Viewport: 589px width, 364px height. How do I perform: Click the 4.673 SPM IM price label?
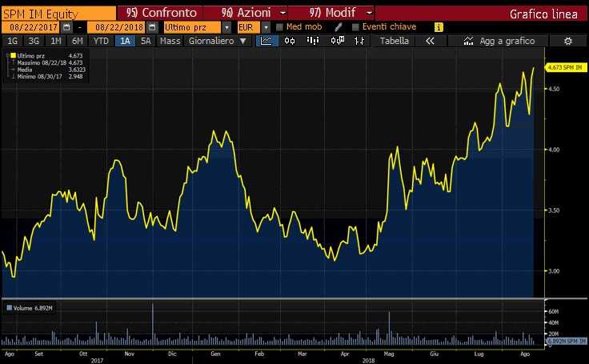pyautogui.click(x=565, y=67)
